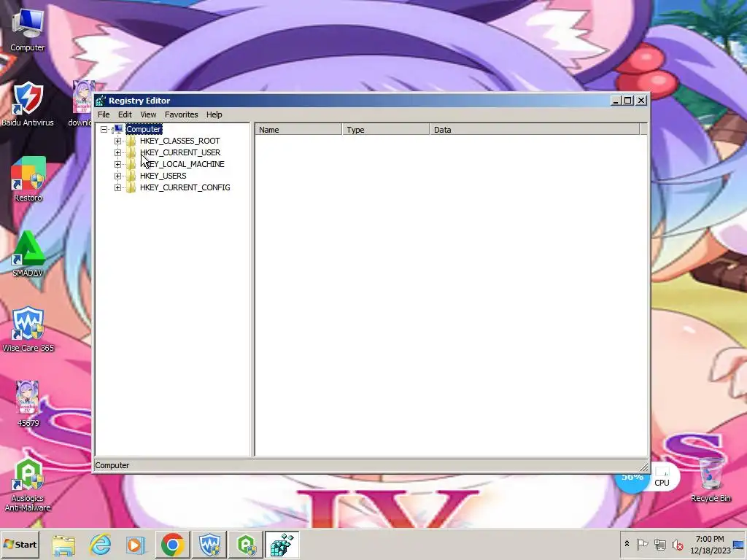The height and width of the screenshot is (560, 747).
Task: Select the SMADAV desktop shortcut
Action: pos(28,254)
